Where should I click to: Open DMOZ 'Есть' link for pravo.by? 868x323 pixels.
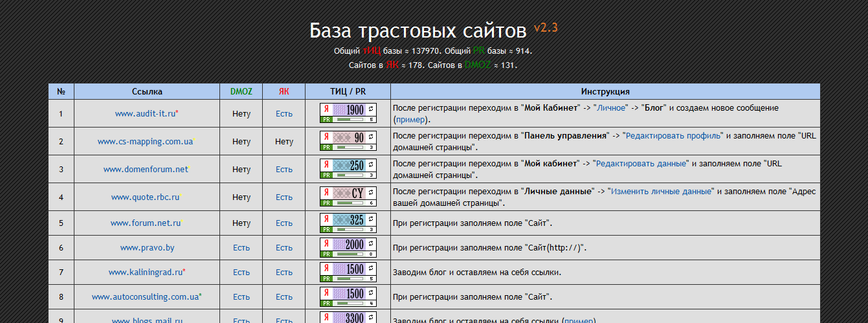(241, 247)
